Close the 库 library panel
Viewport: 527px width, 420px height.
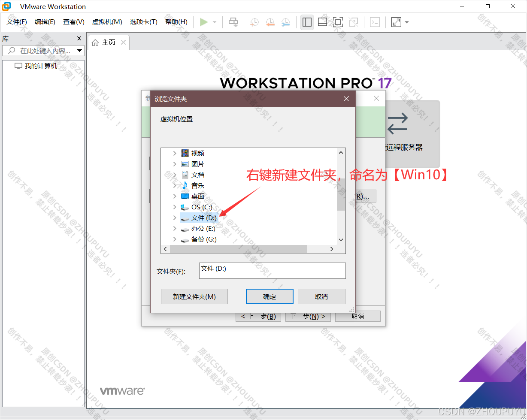pos(79,38)
